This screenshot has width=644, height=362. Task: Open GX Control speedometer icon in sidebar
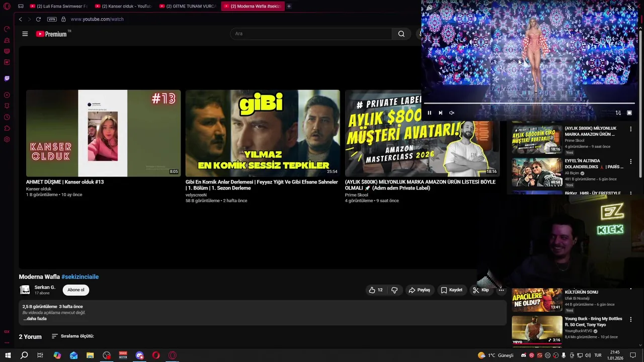[x=7, y=29]
